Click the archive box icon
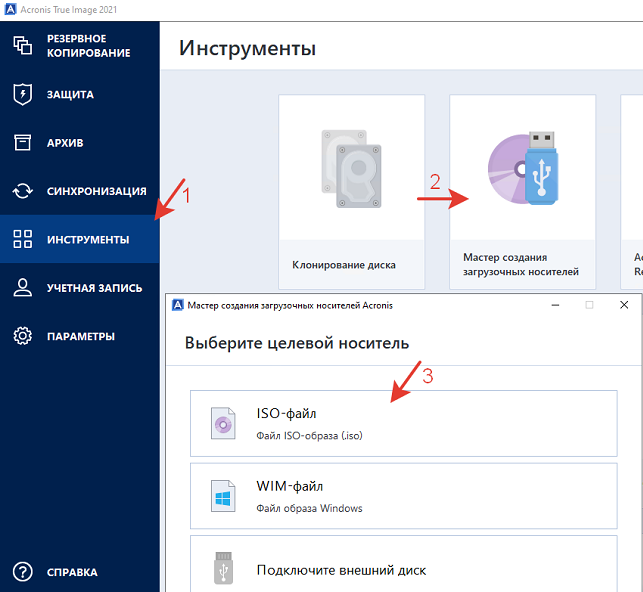Viewport: 643px width, 592px height. point(23,142)
